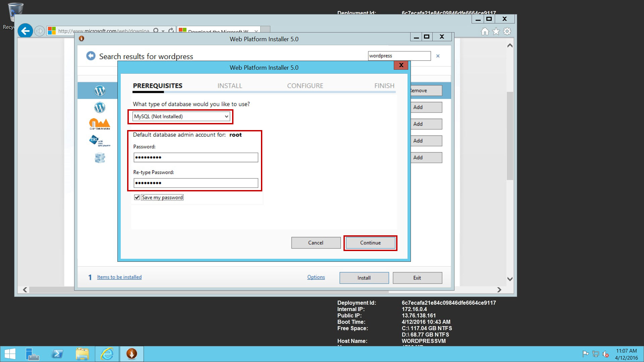Open the Windows Start button
The image size is (644, 362).
tap(10, 354)
